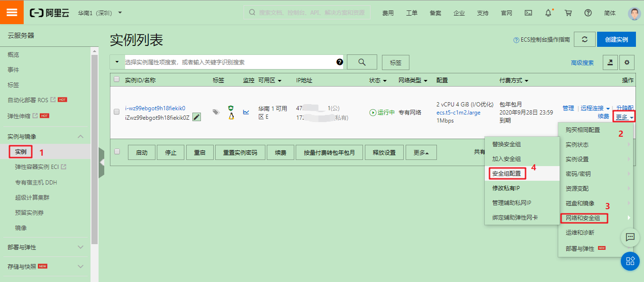Open the region dropdown 华南1（深圳）
Screen dimensions: 644x282
[x=100, y=13]
